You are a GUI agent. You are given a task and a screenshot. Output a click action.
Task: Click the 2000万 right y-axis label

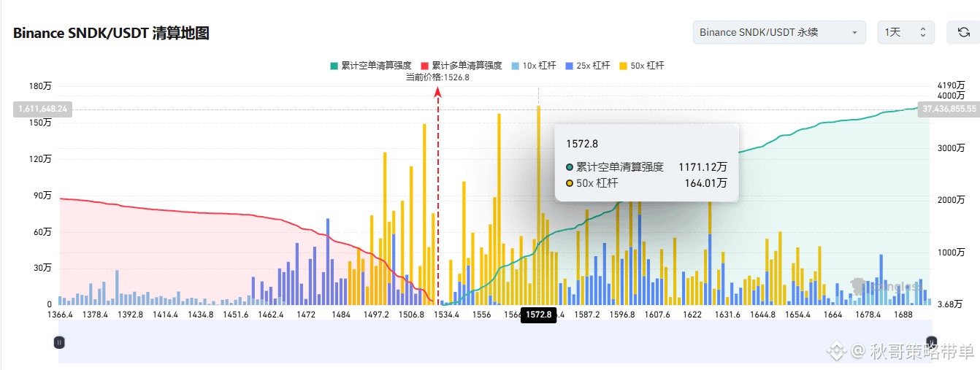coord(951,200)
